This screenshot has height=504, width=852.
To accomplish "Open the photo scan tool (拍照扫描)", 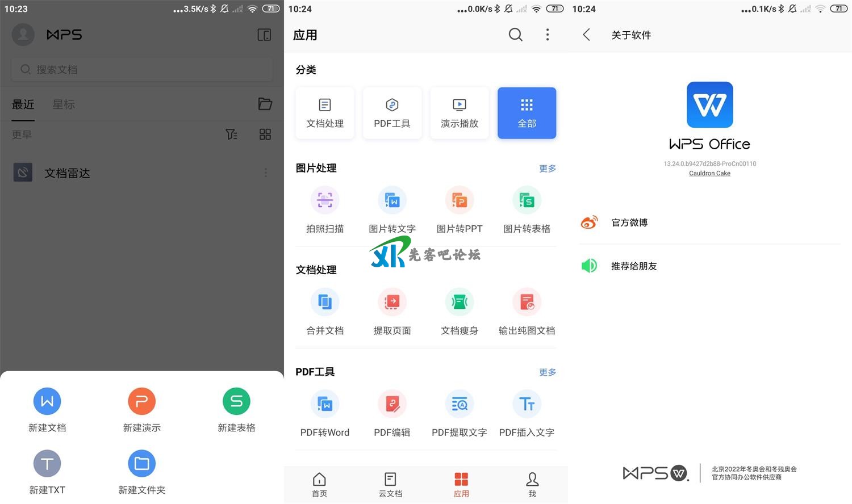I will 325,201.
